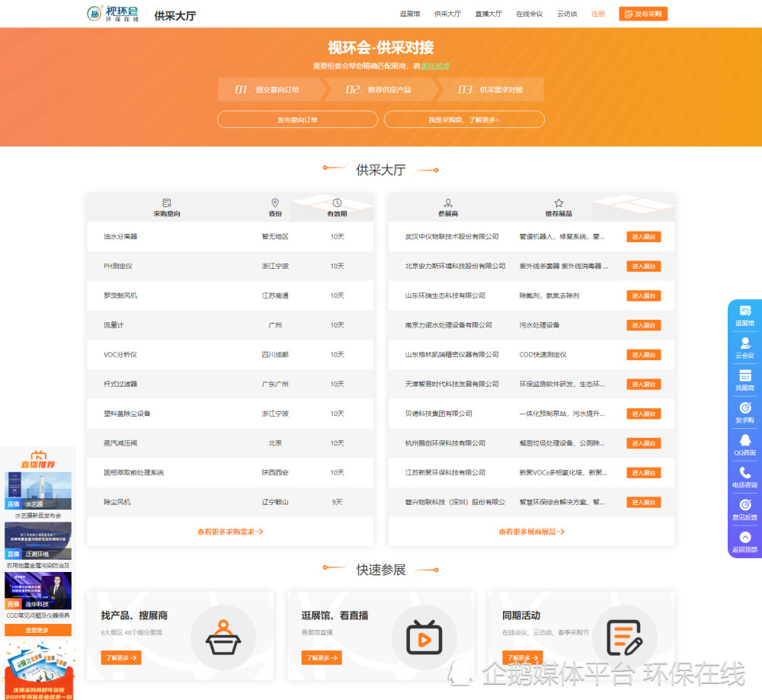Screen dimensions: 762x700
Task: Click the notepad icon on 同期活动 card
Action: pyautogui.click(x=625, y=638)
